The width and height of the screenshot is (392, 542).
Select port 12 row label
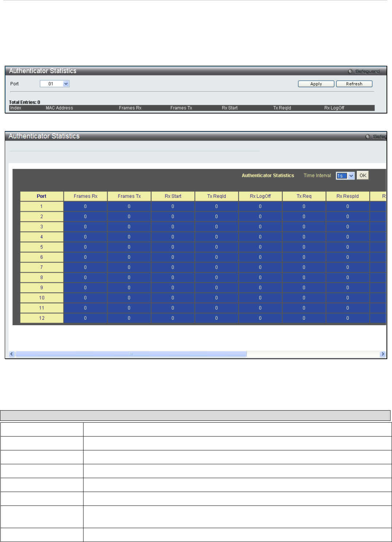click(42, 318)
